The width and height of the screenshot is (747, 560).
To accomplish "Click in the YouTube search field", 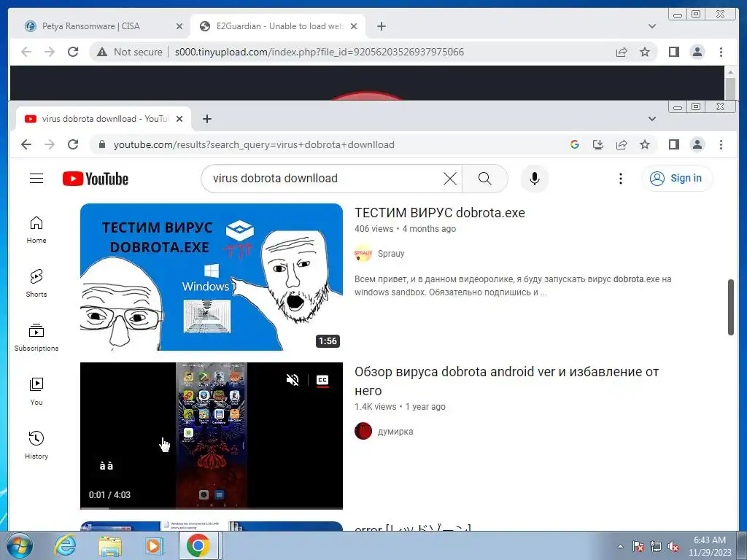I will (324, 179).
